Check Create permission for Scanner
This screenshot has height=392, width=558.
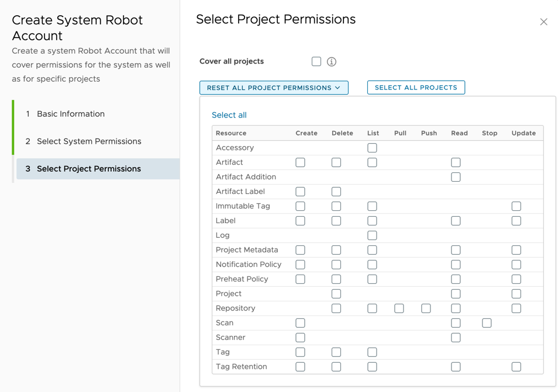300,337
